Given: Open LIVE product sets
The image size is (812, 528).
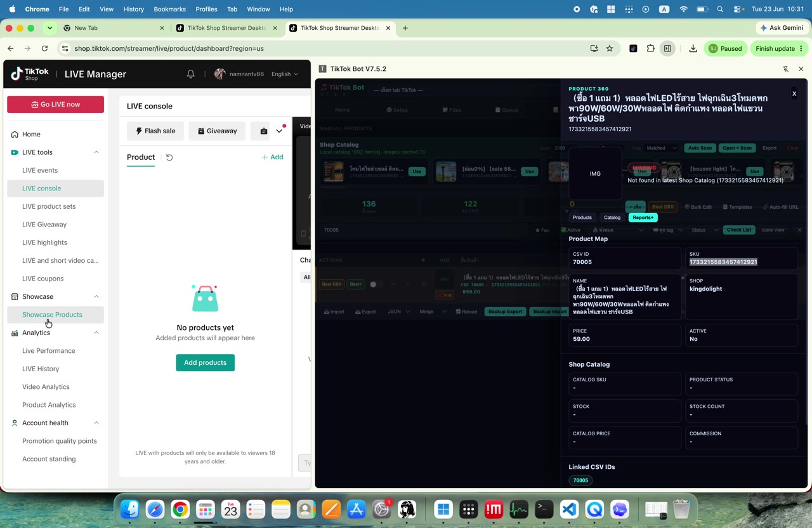Looking at the screenshot, I should point(49,206).
